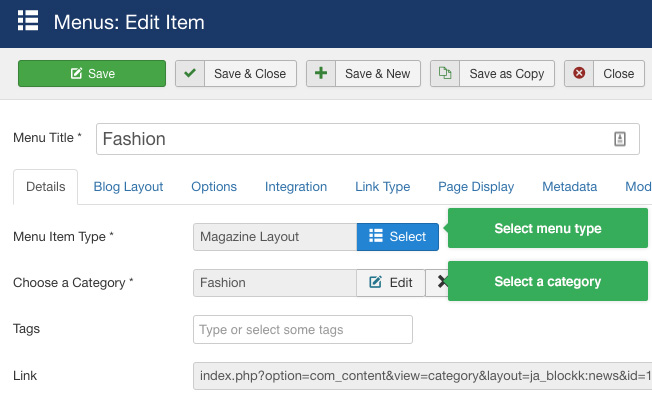Switch to the Blog Layout tab
The height and width of the screenshot is (403, 652).
click(128, 187)
